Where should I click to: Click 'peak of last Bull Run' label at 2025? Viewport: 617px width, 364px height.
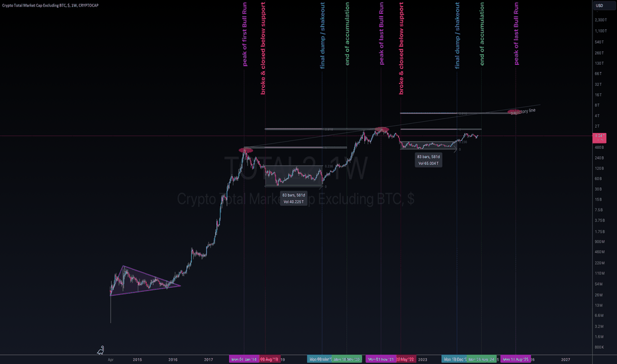pyautogui.click(x=516, y=34)
